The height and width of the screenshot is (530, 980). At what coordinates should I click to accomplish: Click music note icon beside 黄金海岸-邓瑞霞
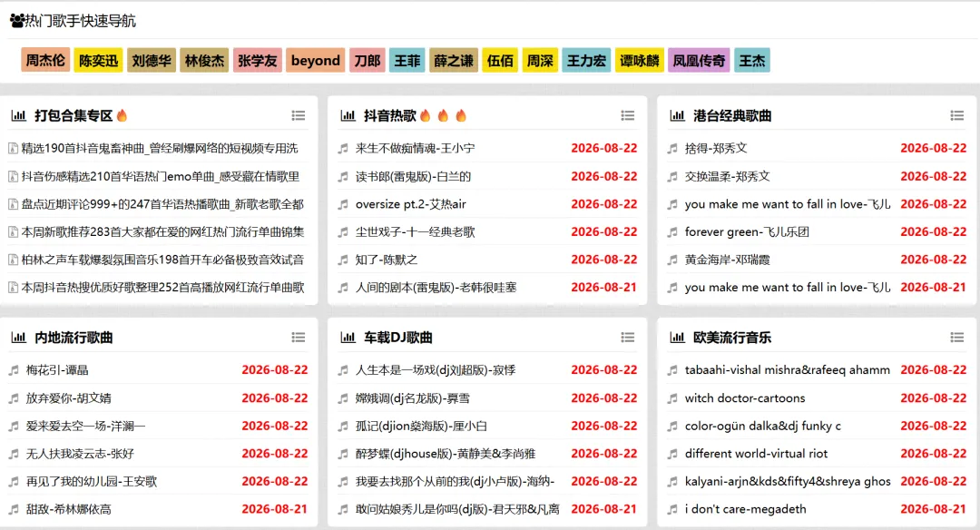coord(672,260)
